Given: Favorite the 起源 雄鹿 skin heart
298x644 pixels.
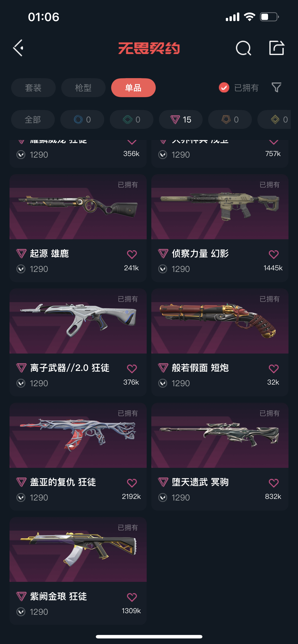Looking at the screenshot, I should pyautogui.click(x=132, y=254).
